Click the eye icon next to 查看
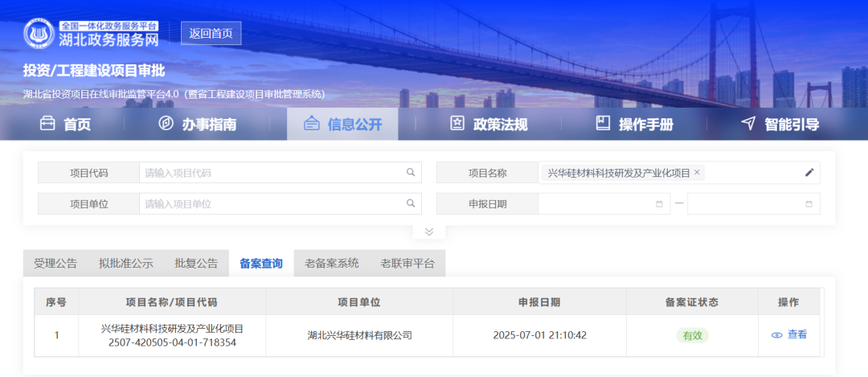 pyautogui.click(x=776, y=335)
